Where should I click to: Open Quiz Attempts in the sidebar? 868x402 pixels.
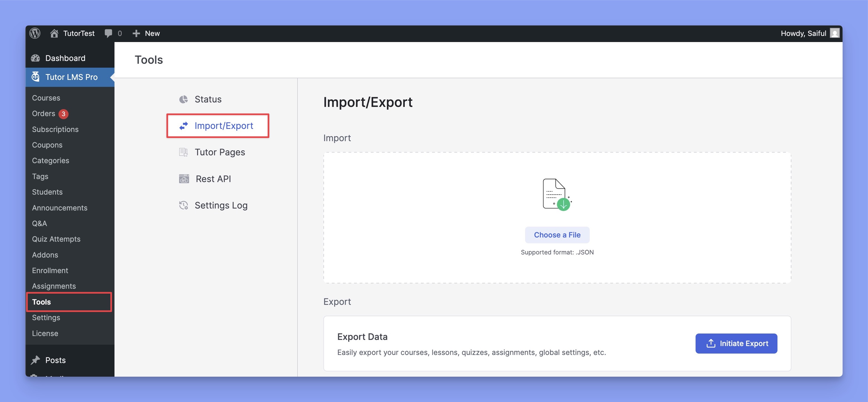pos(56,239)
